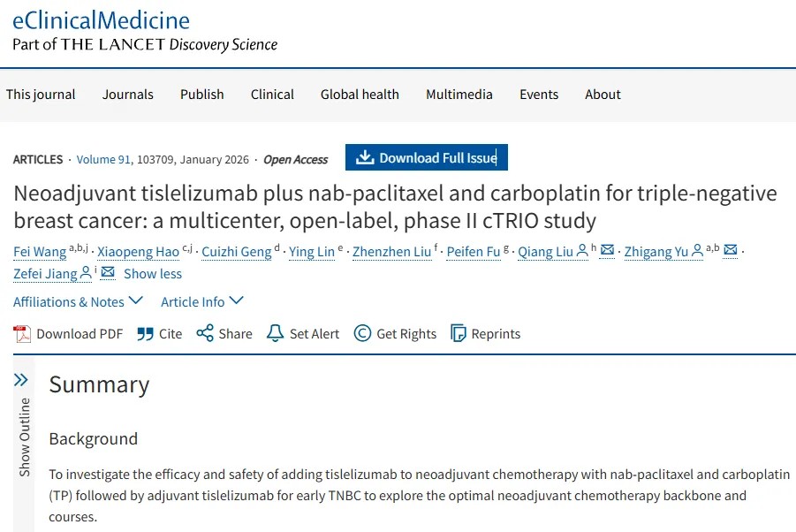The width and height of the screenshot is (796, 532).
Task: Open the Multimedia menu item
Action: tap(459, 95)
